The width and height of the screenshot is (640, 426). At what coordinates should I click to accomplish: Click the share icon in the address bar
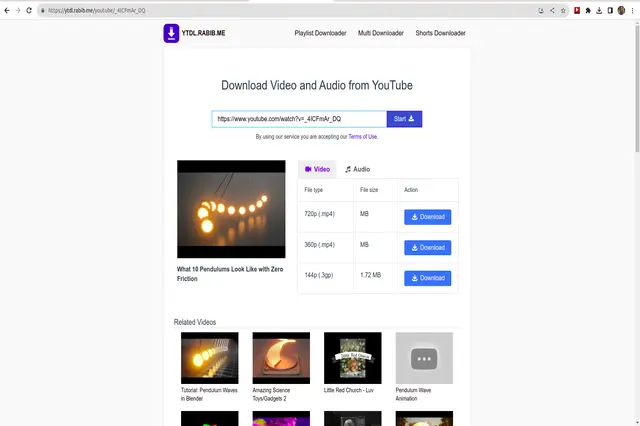552,11
